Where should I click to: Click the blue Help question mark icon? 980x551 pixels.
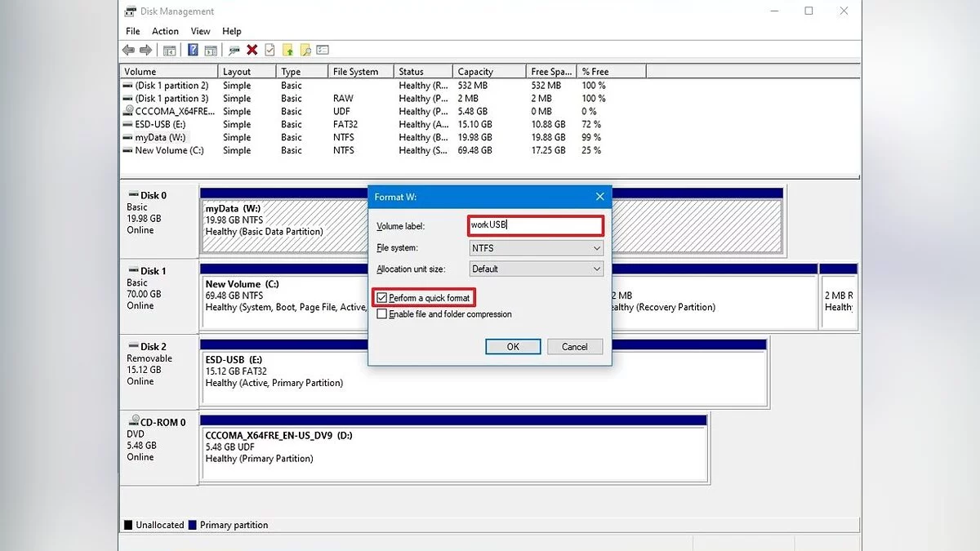193,51
